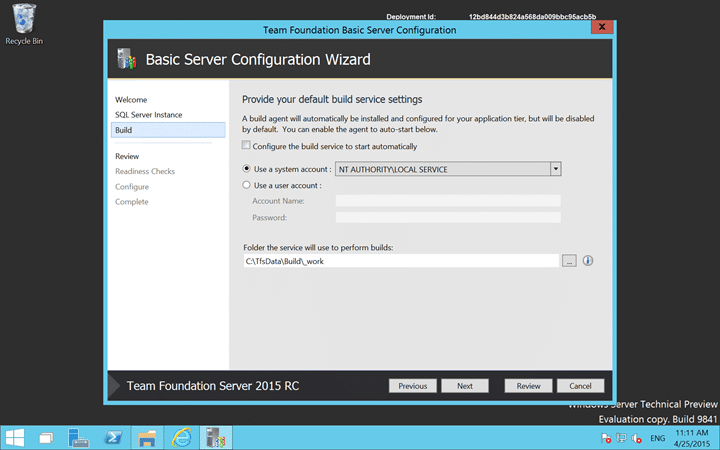Select the Use a system account option
The width and height of the screenshot is (720, 450).
pyautogui.click(x=247, y=169)
